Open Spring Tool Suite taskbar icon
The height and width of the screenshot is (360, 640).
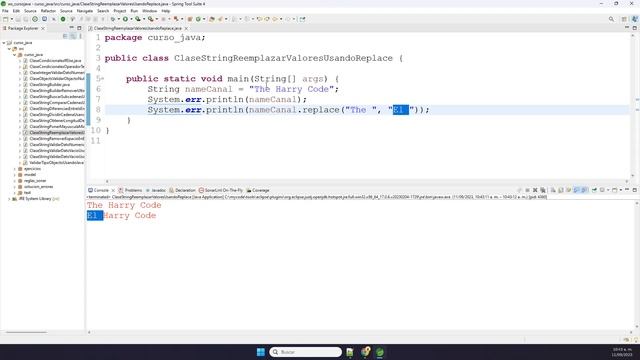tap(380, 352)
